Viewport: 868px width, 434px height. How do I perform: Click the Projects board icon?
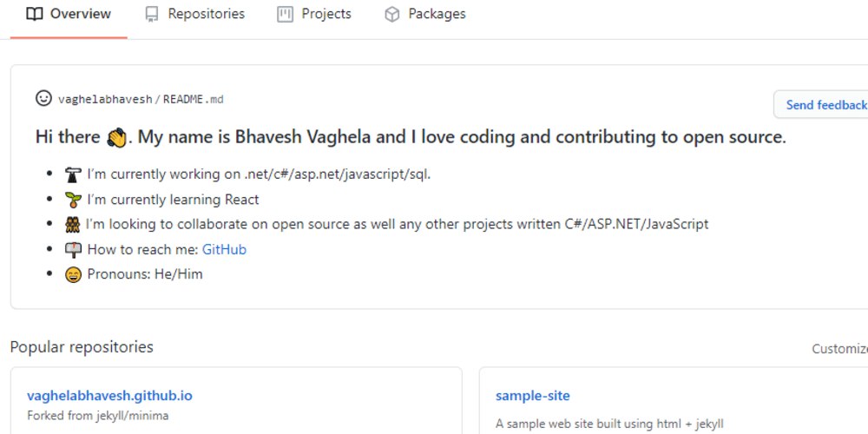point(285,15)
